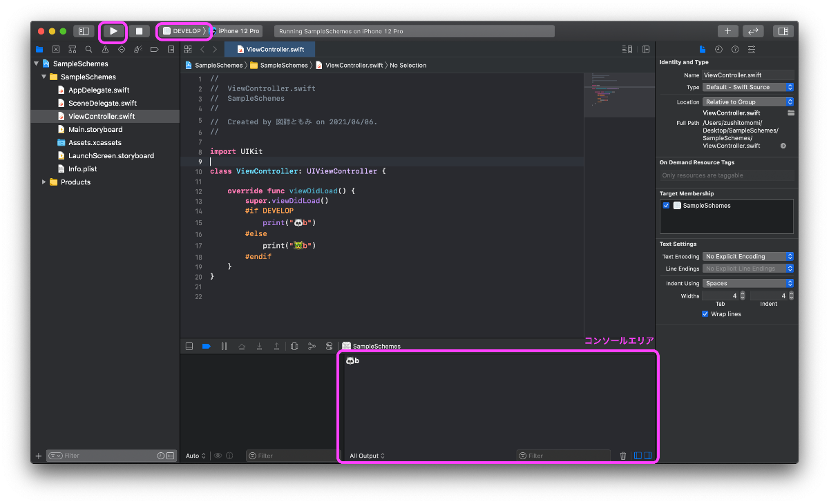Expand the Products folder
Image resolution: width=829 pixels, height=504 pixels.
pos(44,182)
